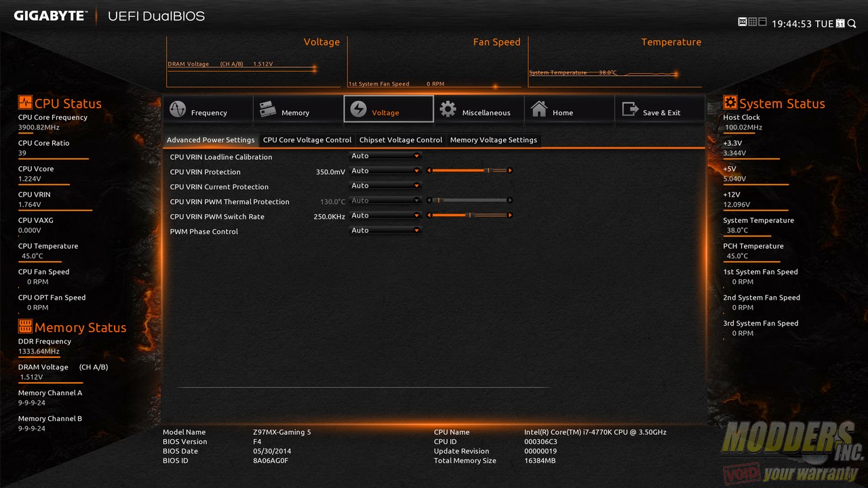Image resolution: width=868 pixels, height=488 pixels.
Task: Increase PWM Thermal Protection with right arrow
Action: point(510,201)
